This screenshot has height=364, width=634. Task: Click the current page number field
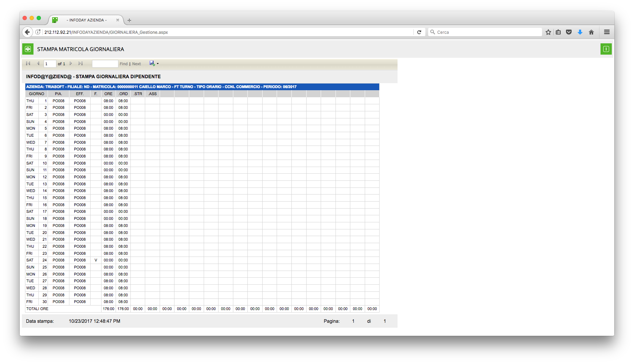(x=50, y=64)
